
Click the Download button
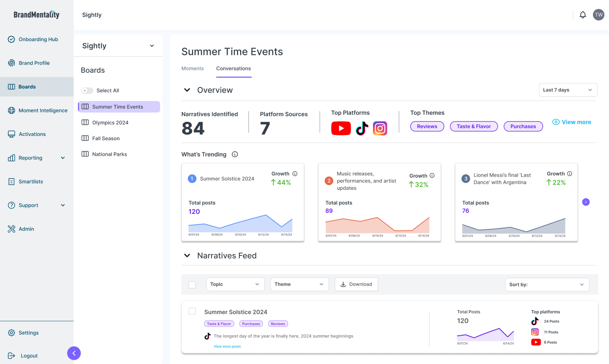point(356,284)
